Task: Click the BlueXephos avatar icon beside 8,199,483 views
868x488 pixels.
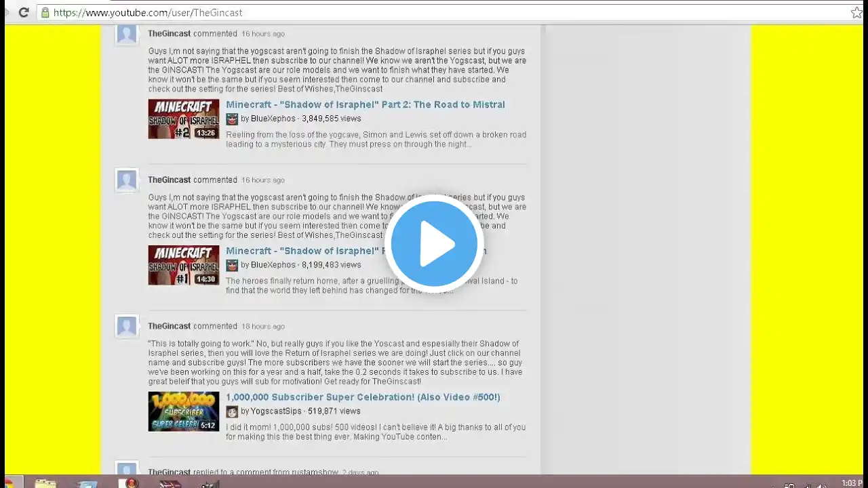Action: (232, 265)
